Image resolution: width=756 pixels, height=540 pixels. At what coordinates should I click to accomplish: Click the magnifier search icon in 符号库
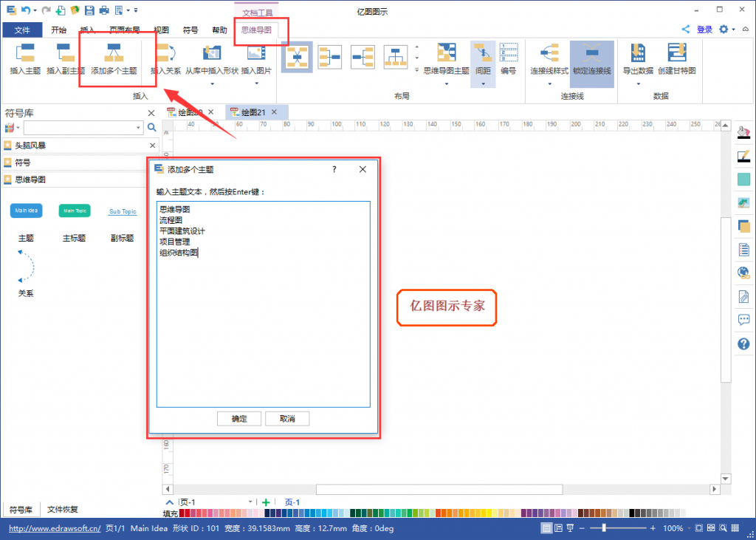click(152, 127)
